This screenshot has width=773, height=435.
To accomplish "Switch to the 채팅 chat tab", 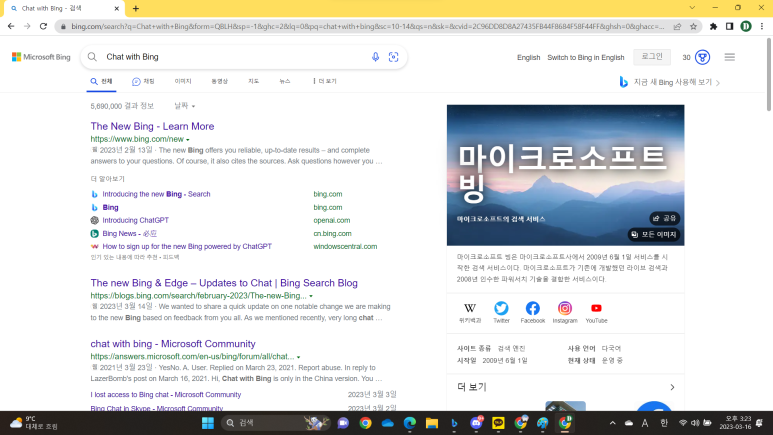I will click(143, 81).
